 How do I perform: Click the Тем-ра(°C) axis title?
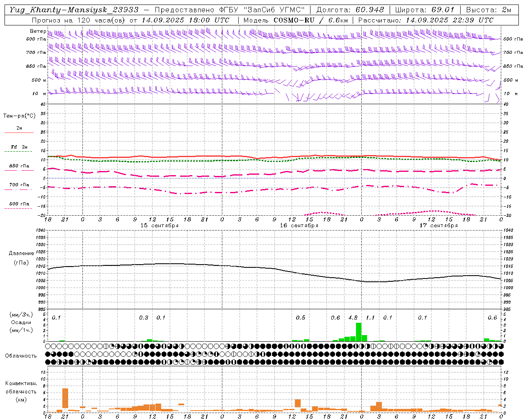pos(19,116)
